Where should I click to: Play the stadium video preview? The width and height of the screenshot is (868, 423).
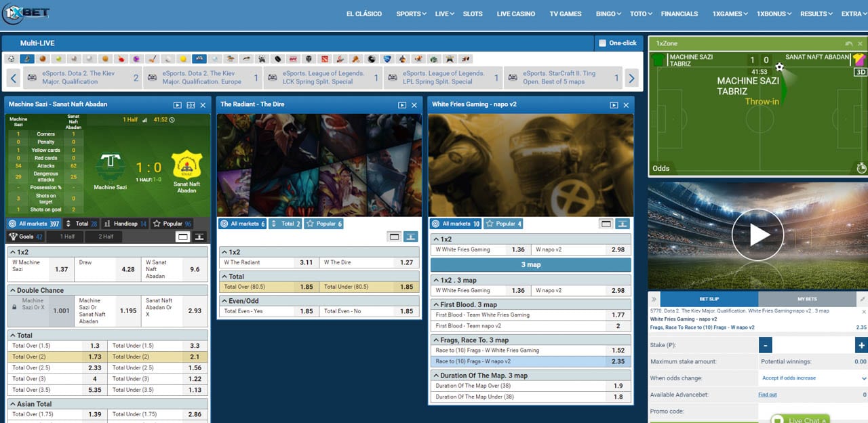(757, 235)
